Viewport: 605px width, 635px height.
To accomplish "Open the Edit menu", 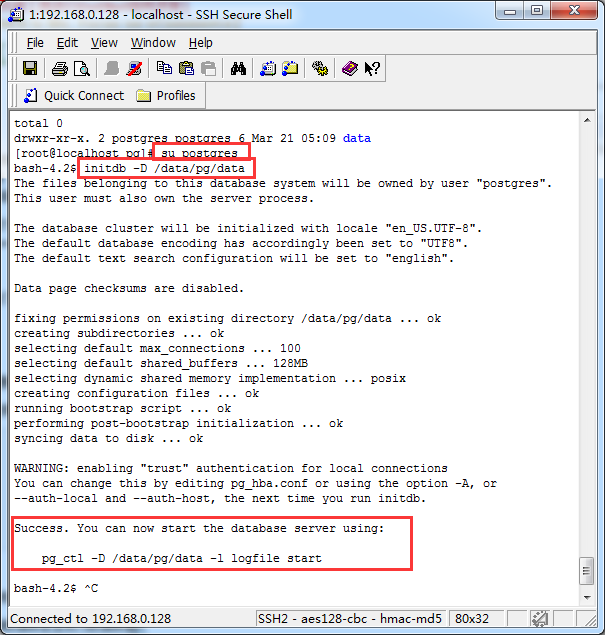I will (x=67, y=43).
